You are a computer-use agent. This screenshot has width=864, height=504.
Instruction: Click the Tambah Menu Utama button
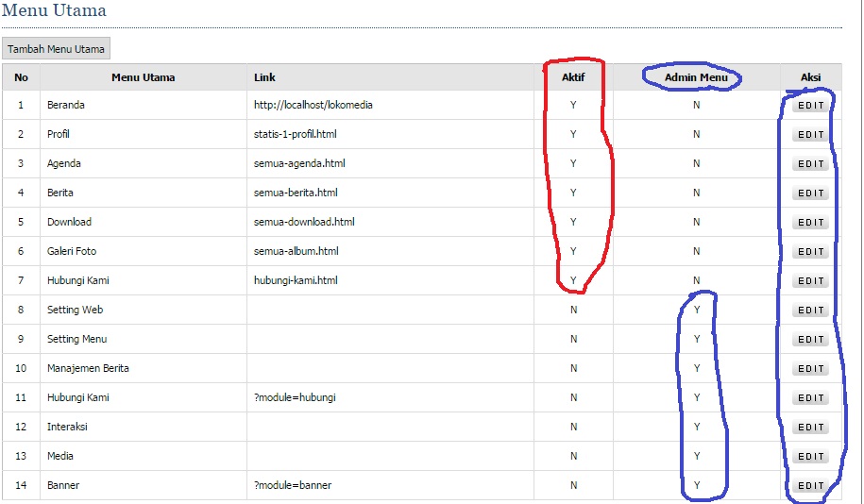click(57, 48)
